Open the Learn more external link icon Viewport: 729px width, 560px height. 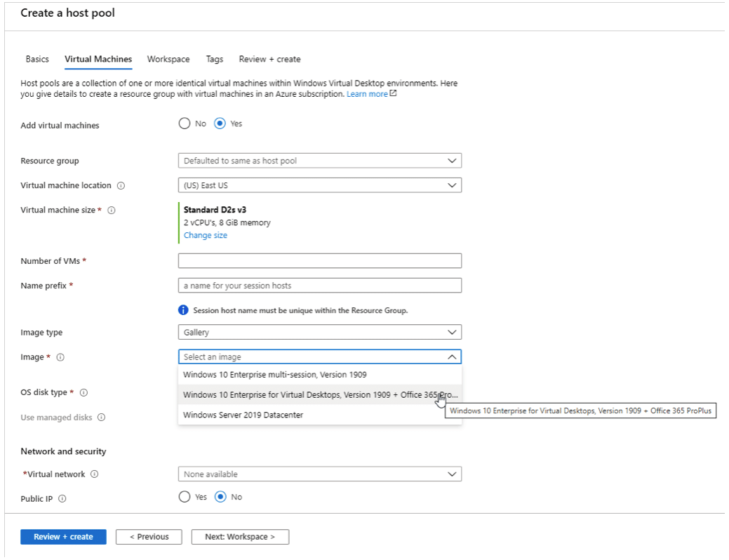pyautogui.click(x=394, y=93)
